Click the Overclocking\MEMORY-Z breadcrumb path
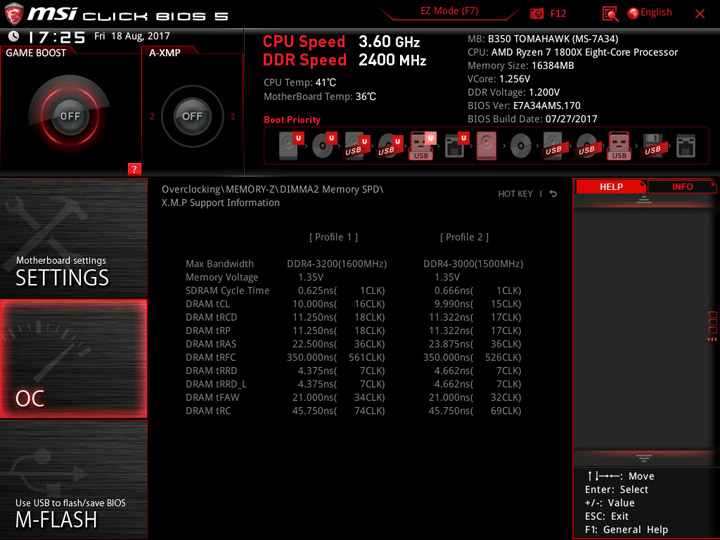Viewport: 720px width, 540px height. coord(272,190)
